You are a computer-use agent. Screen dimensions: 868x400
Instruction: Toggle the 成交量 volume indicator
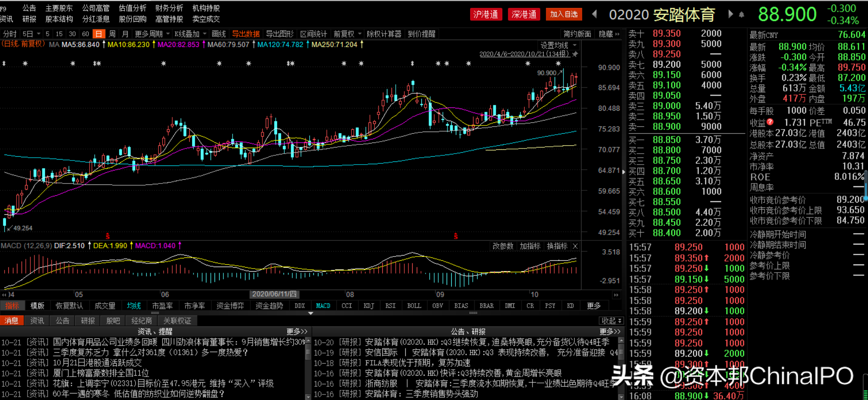pos(105,306)
